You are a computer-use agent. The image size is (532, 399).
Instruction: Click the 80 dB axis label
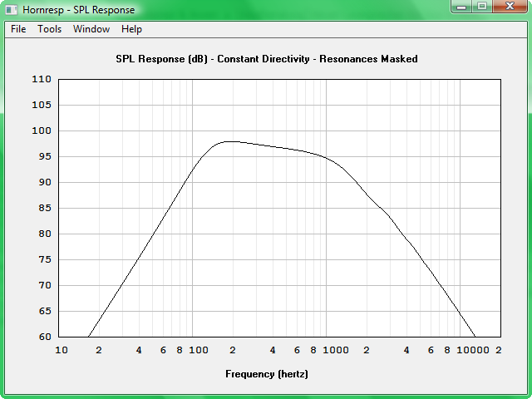tap(45, 234)
